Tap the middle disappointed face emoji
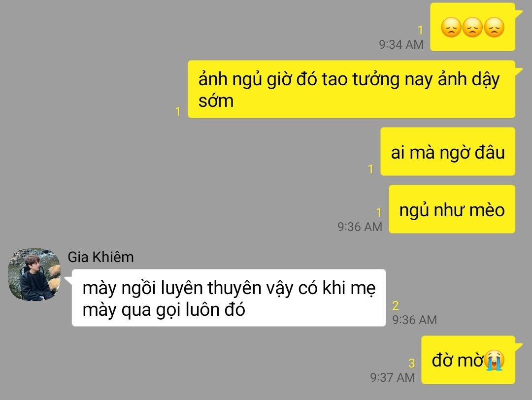This screenshot has height=400, width=532. coord(472,27)
